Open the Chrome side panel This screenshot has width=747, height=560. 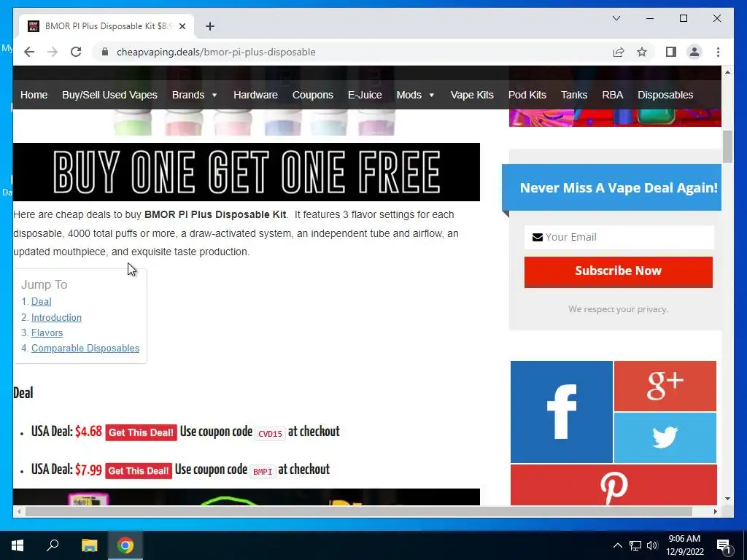tap(671, 52)
